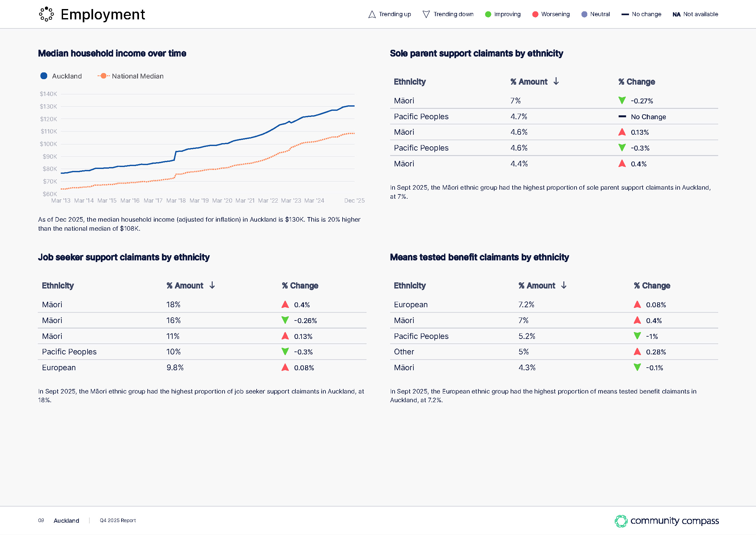
Task: Click the % Change header in Job seeker table
Action: (300, 286)
